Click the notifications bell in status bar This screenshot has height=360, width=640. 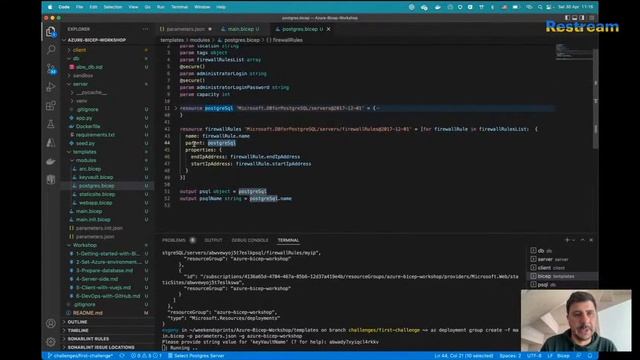click(590, 356)
